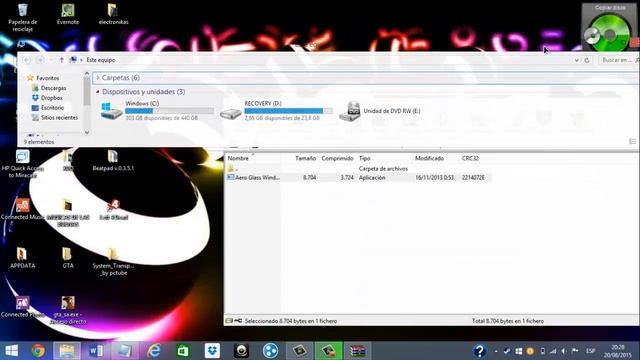The width and height of the screenshot is (640, 360).
Task: Sort archive list by the Tamaño column
Action: pyautogui.click(x=305, y=158)
